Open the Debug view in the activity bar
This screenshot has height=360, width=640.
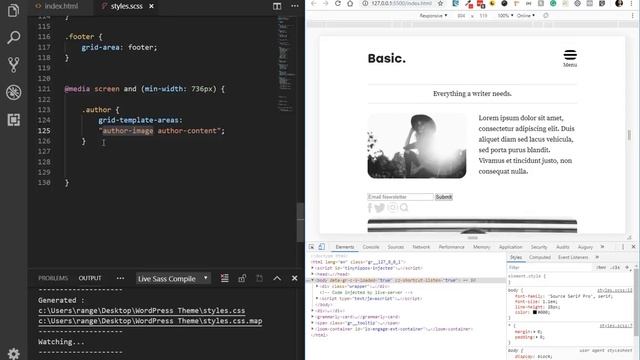[13, 92]
